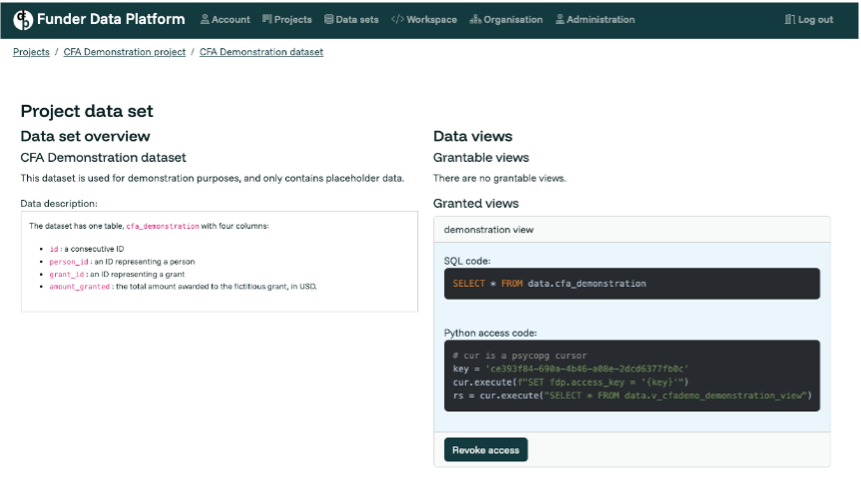861x501 pixels.
Task: Click the Workspace code brackets icon
Action: click(397, 20)
